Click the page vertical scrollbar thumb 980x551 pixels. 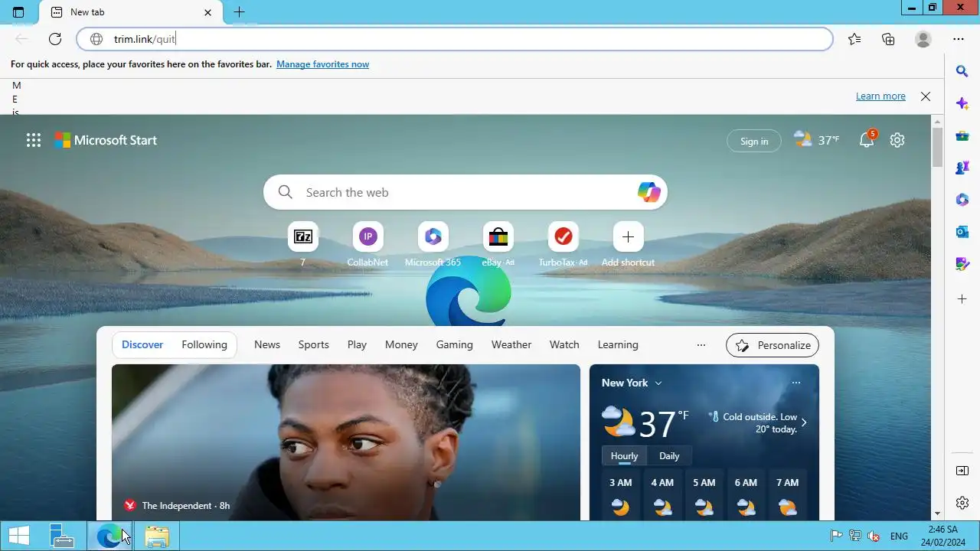pos(938,148)
